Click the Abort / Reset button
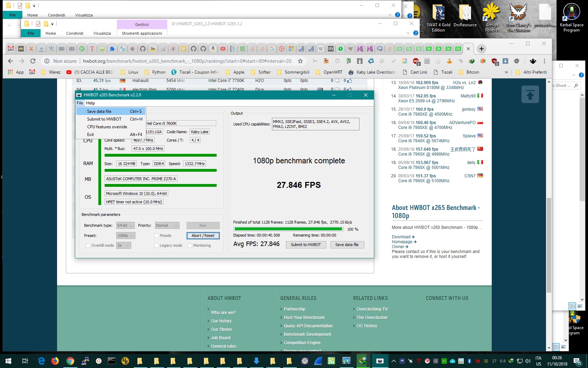588x368 pixels. [203, 236]
